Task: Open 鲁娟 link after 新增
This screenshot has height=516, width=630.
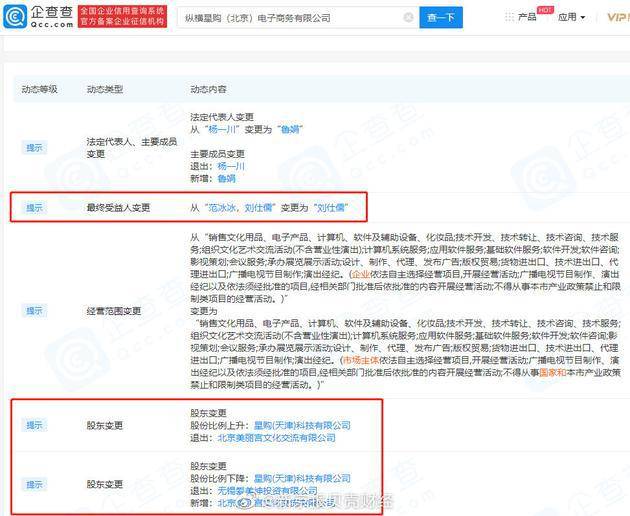Action: [x=226, y=178]
